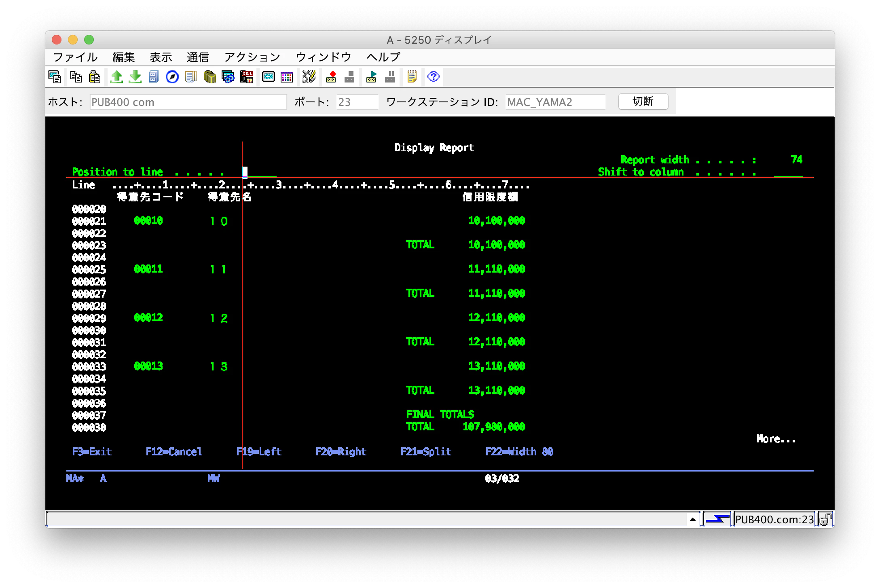Click the Position to line input
The width and height of the screenshot is (880, 588).
click(x=260, y=172)
